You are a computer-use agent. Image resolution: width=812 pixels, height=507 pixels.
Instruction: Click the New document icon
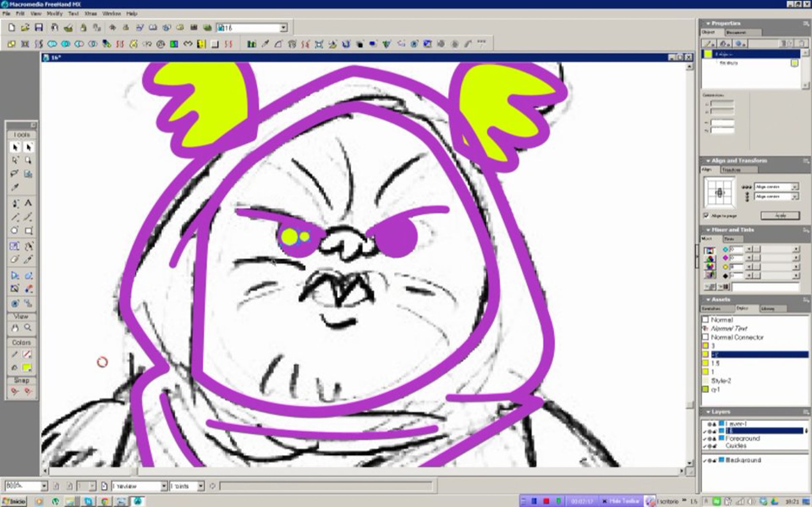point(12,27)
